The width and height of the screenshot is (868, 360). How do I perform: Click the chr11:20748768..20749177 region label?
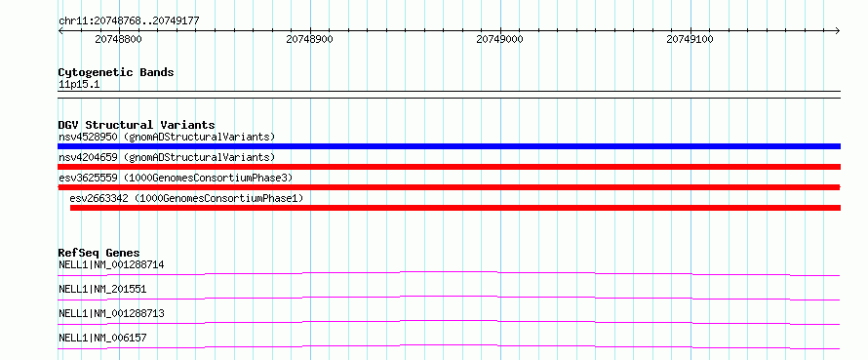(x=129, y=21)
